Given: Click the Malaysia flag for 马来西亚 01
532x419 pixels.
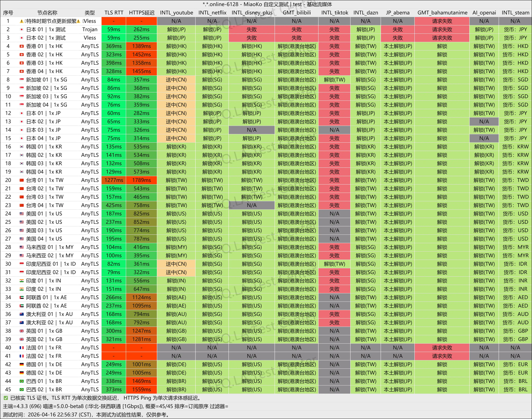Looking at the screenshot, I should [x=22, y=247].
